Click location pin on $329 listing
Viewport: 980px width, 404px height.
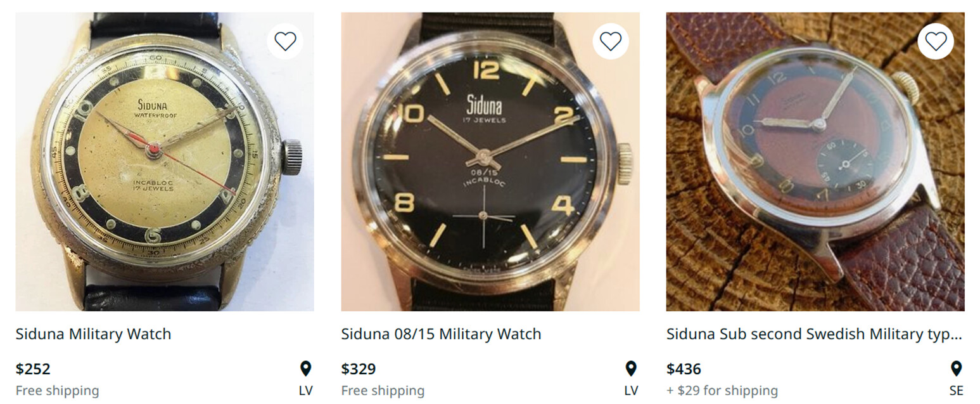point(631,368)
